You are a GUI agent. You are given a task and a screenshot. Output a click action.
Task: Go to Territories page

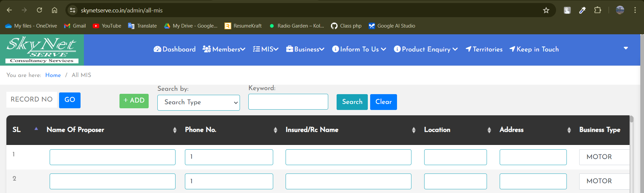point(484,49)
